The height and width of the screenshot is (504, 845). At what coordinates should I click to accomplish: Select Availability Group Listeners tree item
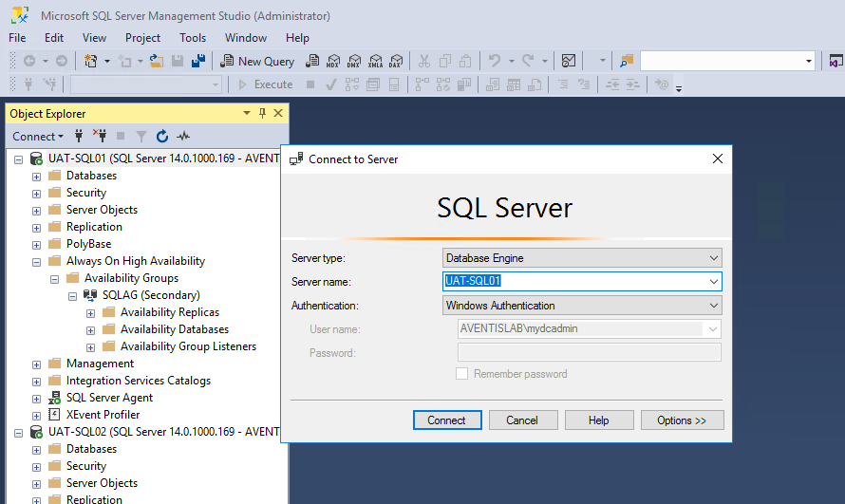(188, 346)
